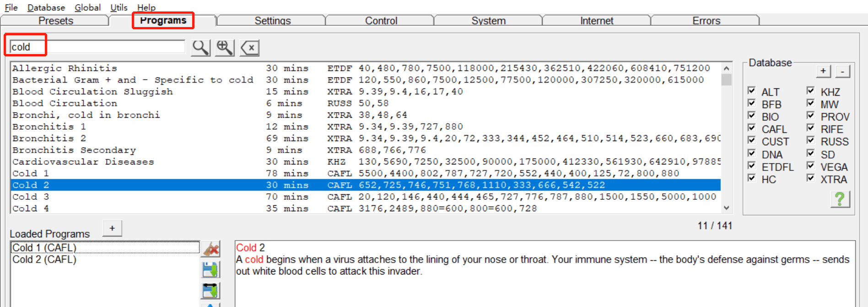Click the magnifier-plus search icon
This screenshot has width=868, height=307.
point(225,48)
